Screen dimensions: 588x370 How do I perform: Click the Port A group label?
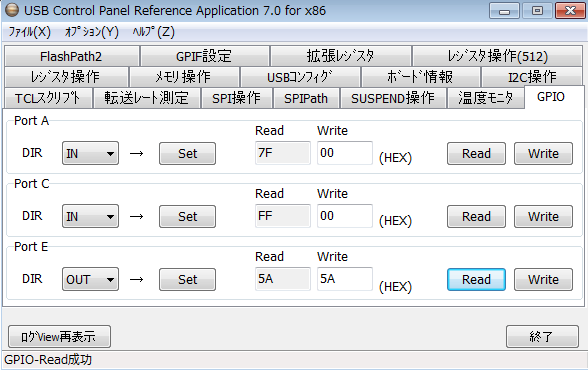(32, 121)
